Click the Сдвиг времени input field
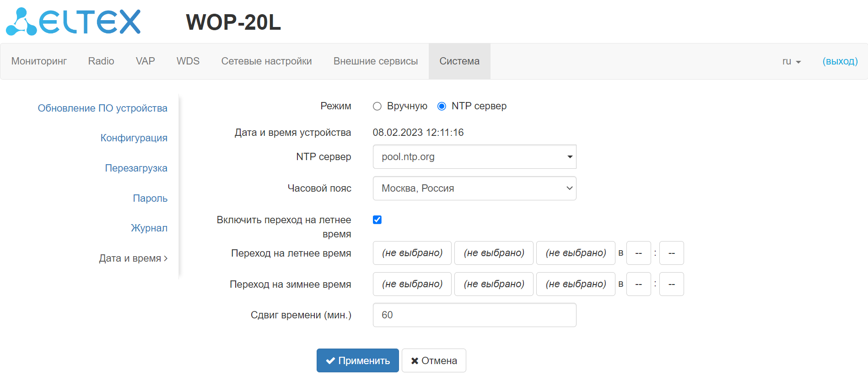 pyautogui.click(x=474, y=315)
